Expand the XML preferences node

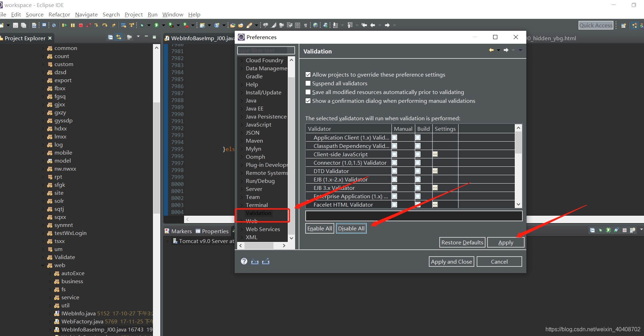tap(242, 237)
